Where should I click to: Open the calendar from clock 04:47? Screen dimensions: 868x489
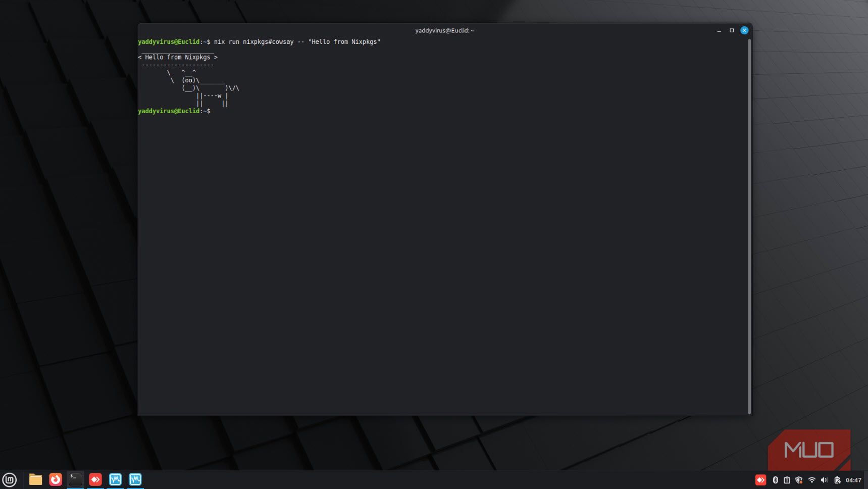(854, 480)
